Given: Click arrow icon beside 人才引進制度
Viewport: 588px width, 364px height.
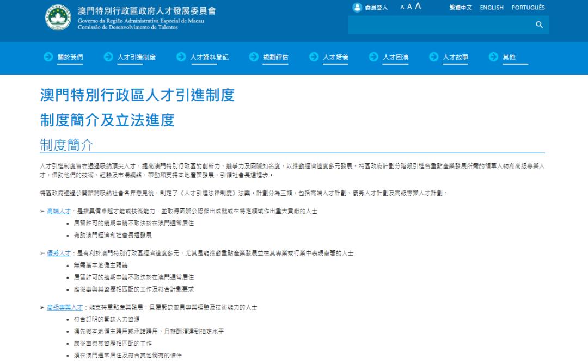Looking at the screenshot, I should [x=108, y=57].
